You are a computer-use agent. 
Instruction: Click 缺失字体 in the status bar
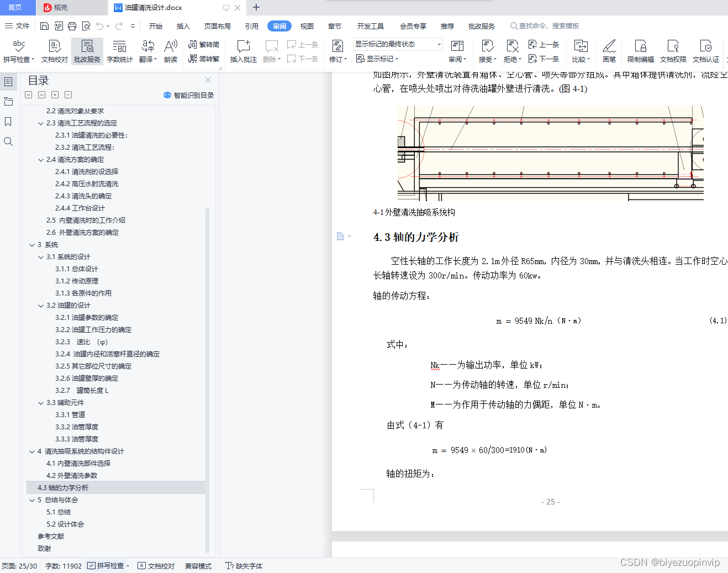244,566
